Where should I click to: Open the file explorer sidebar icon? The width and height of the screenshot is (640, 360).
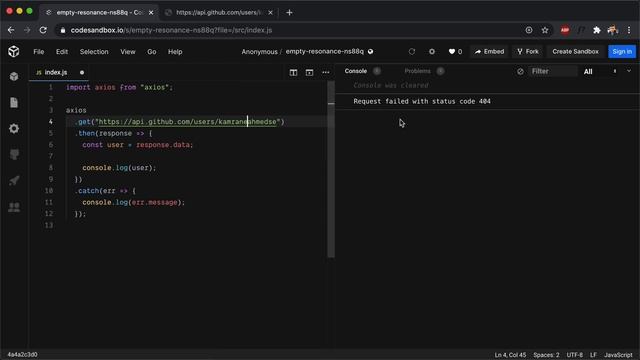[x=14, y=102]
